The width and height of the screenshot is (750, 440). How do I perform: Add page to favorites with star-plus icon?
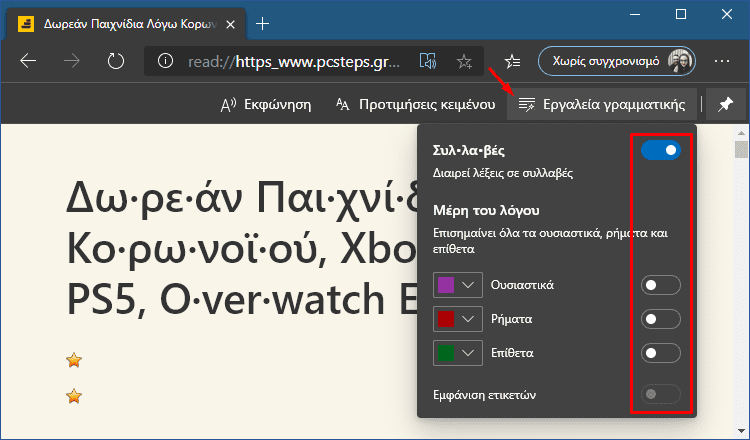pyautogui.click(x=464, y=61)
